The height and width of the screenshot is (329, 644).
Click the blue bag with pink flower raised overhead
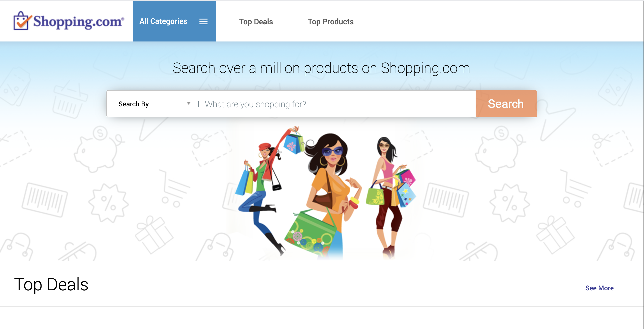pos(294,144)
